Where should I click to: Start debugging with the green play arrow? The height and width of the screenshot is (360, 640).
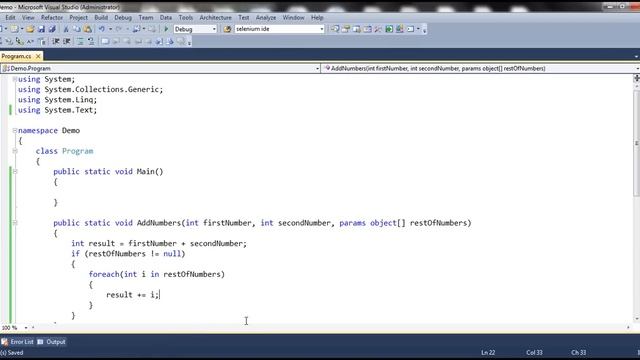pyautogui.click(x=166, y=29)
